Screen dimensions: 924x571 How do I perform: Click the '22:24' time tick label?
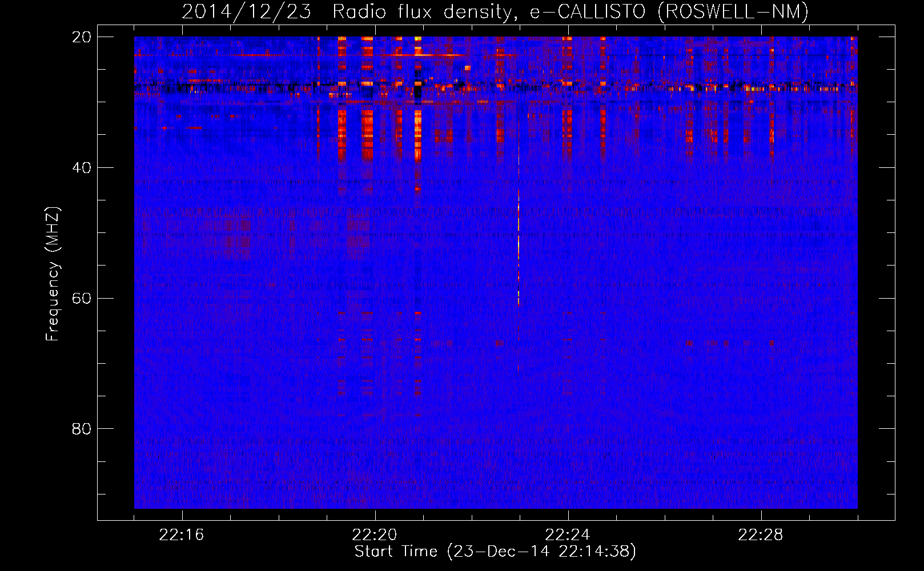pyautogui.click(x=568, y=535)
